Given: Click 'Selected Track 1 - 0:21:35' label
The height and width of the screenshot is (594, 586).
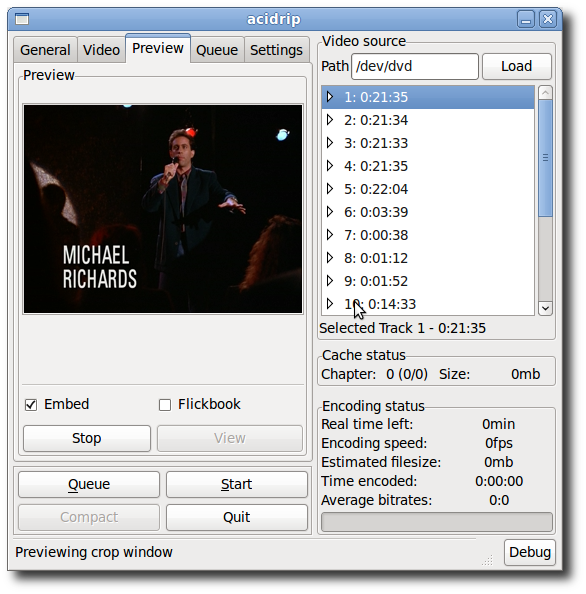Looking at the screenshot, I should tap(402, 328).
